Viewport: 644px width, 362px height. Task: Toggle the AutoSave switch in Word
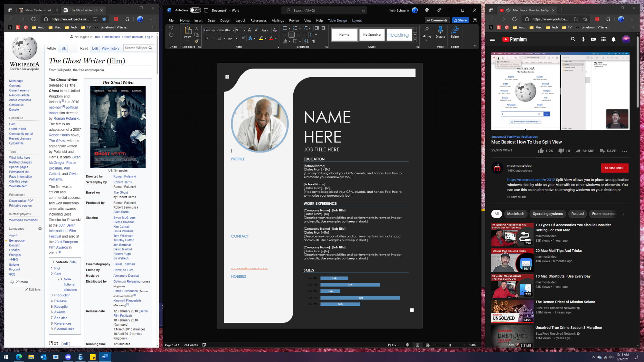[195, 10]
